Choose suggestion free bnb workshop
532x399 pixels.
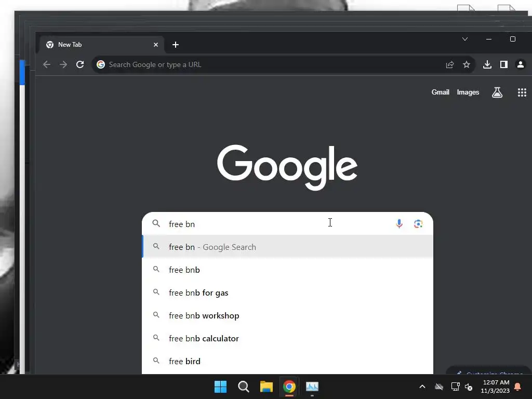pyautogui.click(x=287, y=315)
